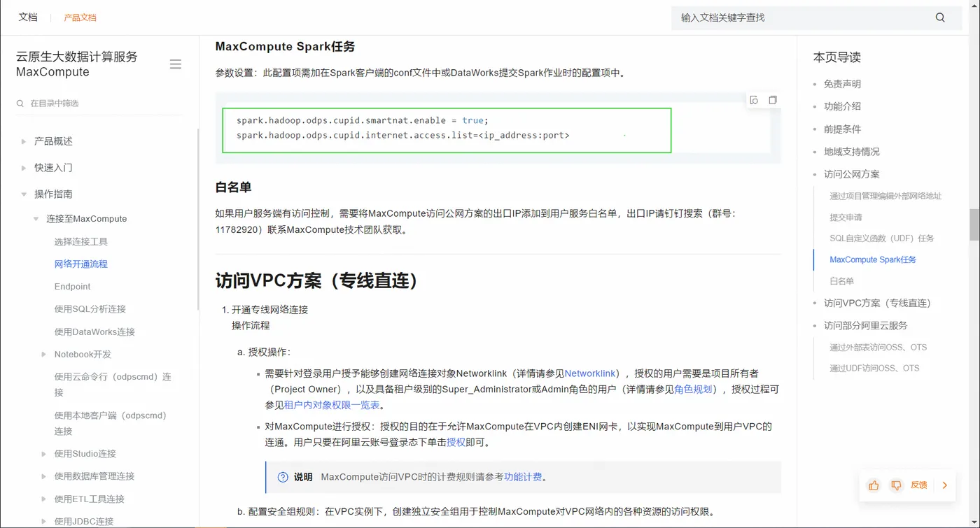Jump to 白名单 in the page navigation list
980x528 pixels.
841,281
